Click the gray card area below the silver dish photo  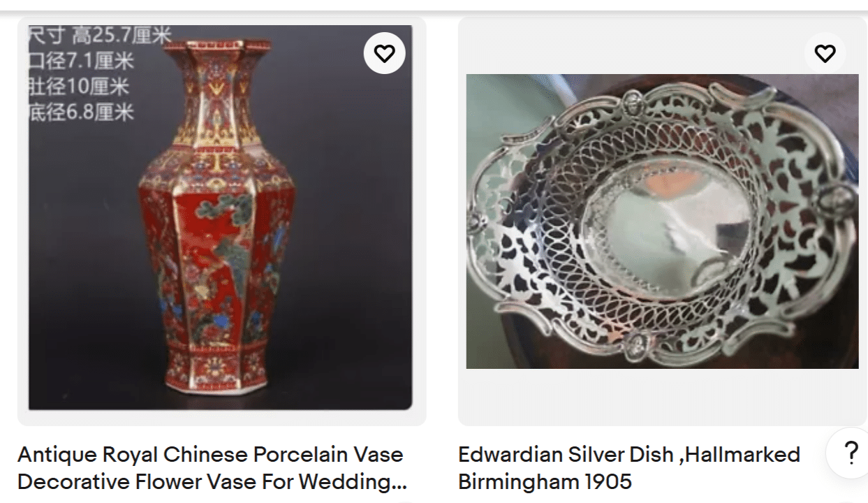pos(662,397)
